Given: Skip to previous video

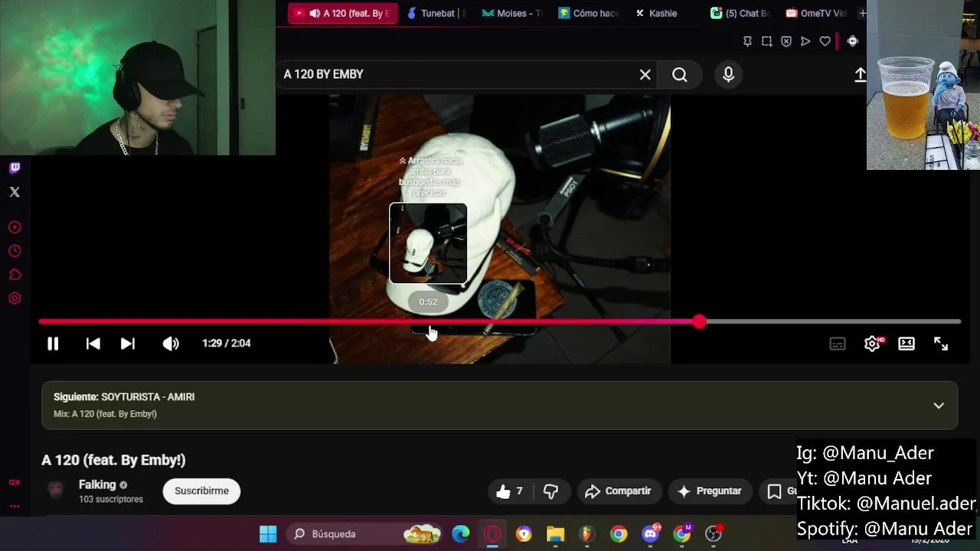Looking at the screenshot, I should 93,344.
